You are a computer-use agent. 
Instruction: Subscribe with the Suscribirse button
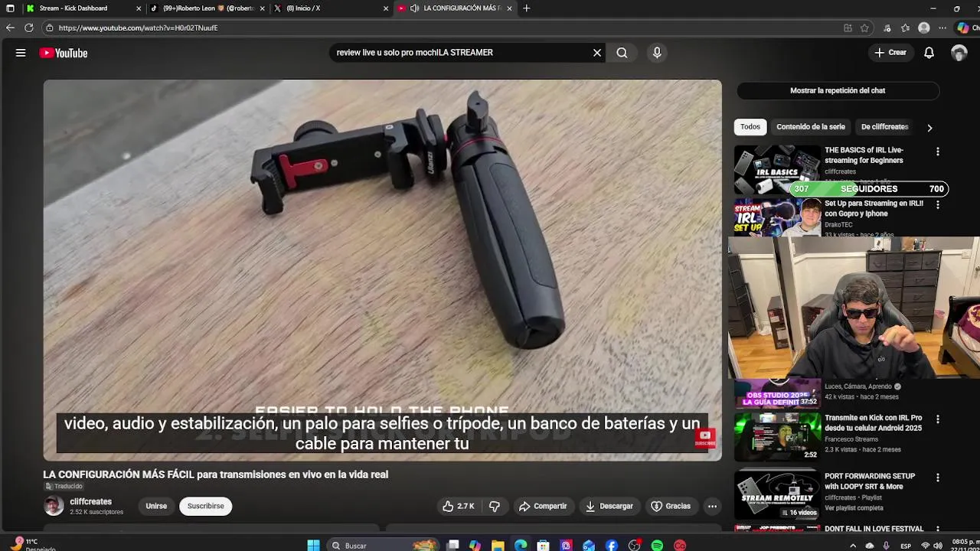coord(206,506)
